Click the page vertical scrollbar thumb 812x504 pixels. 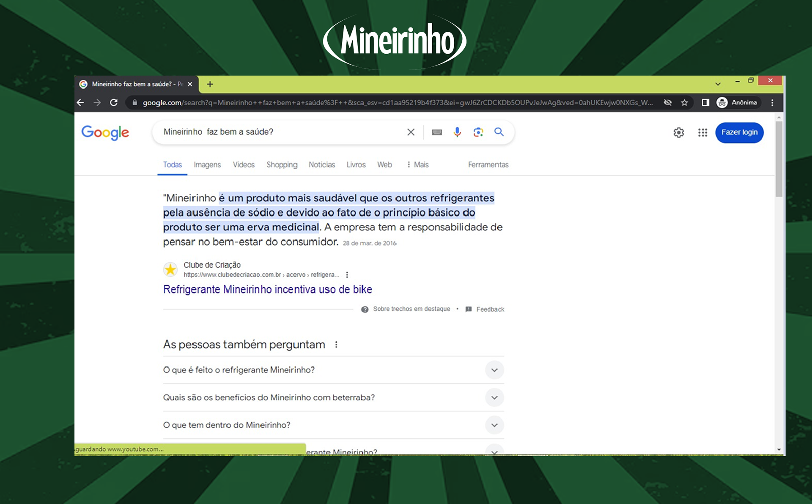[x=779, y=159]
